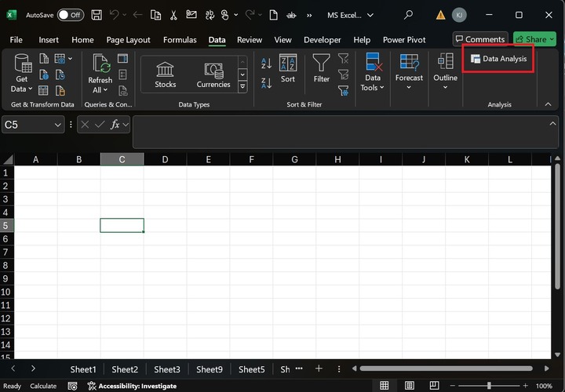Open the Sort dialog
This screenshot has width=565, height=392.
coord(288,69)
